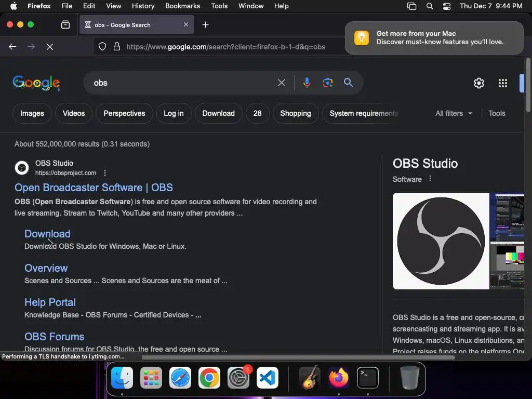Open more options beside Software label

(x=430, y=179)
